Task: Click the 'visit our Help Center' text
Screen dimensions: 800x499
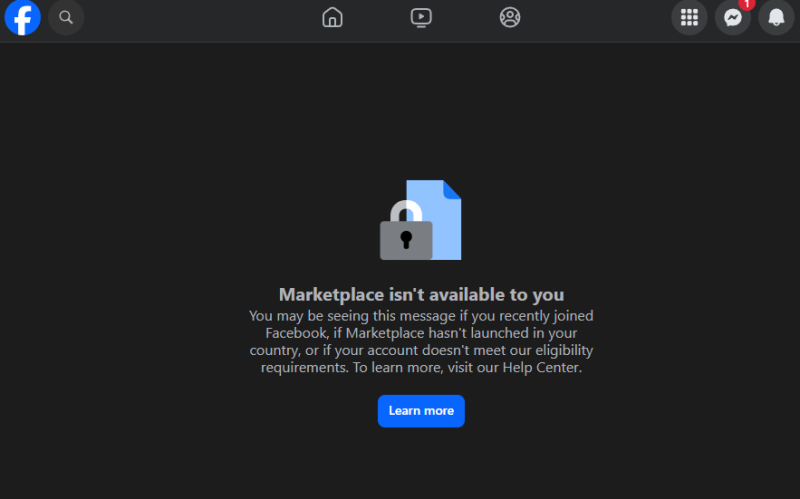Action: click(x=514, y=367)
